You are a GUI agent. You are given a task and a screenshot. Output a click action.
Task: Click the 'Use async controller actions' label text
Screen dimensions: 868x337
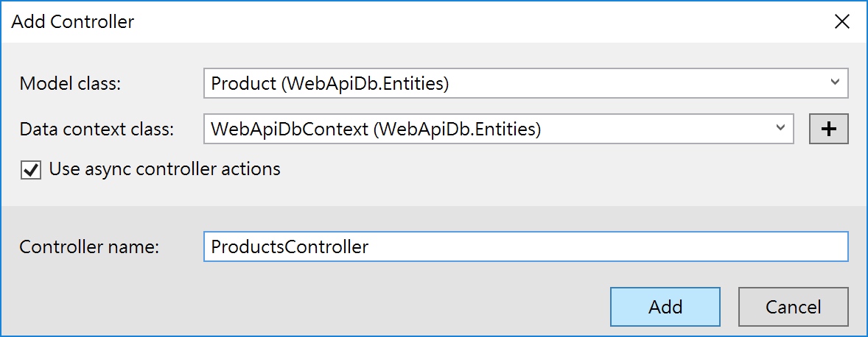[165, 168]
